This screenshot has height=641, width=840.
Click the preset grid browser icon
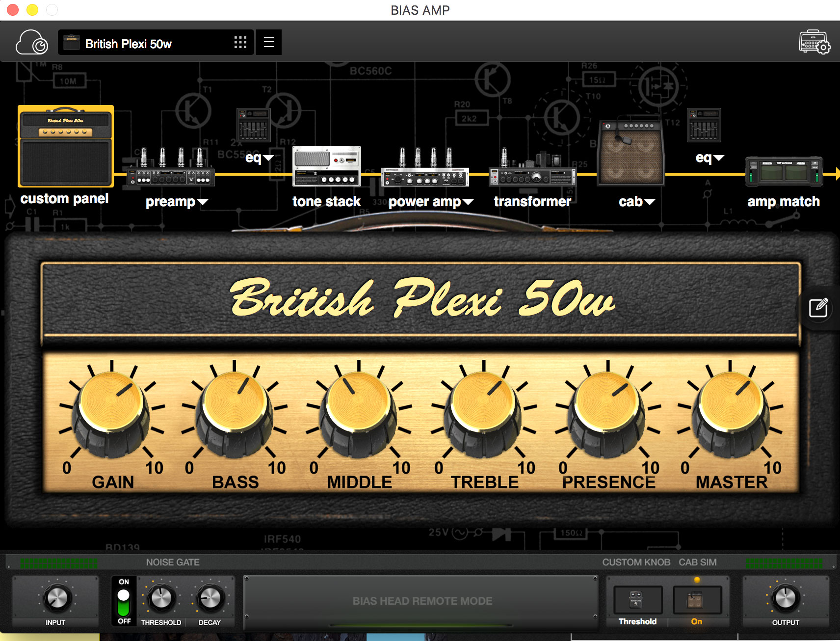coord(240,43)
